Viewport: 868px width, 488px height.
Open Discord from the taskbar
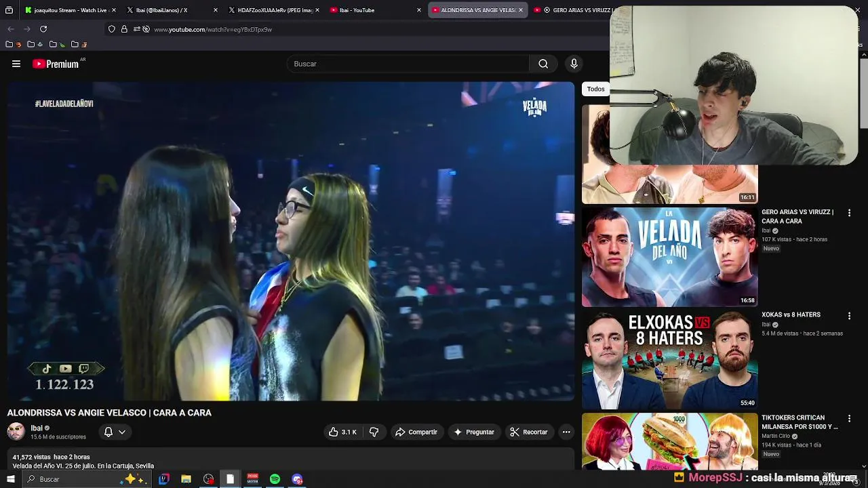point(297,479)
